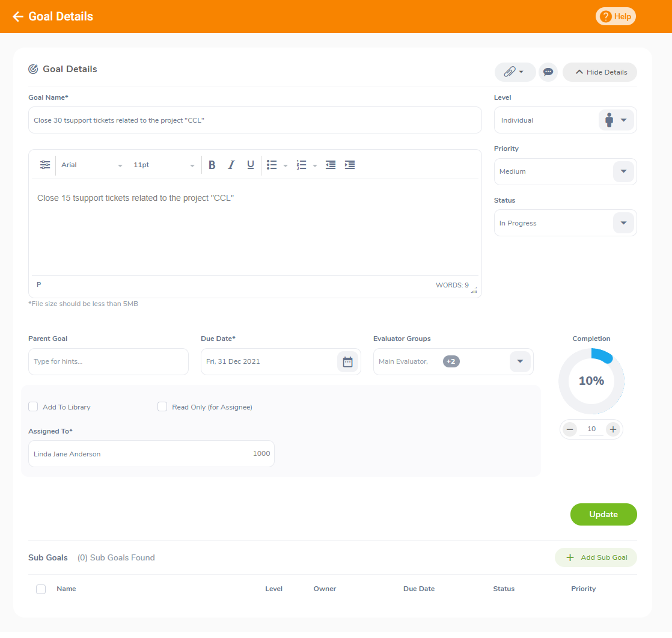Toggle bold formatting in the editor
This screenshot has height=638, width=672.
coord(212,164)
